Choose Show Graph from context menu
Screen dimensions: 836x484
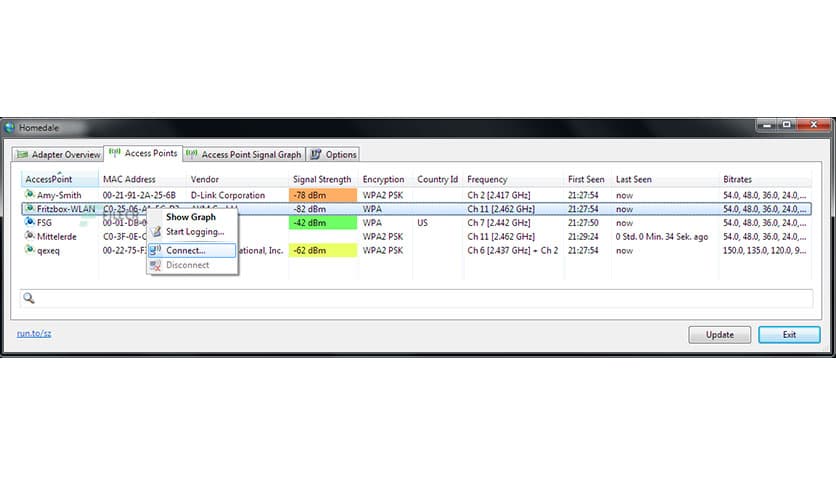coord(190,217)
